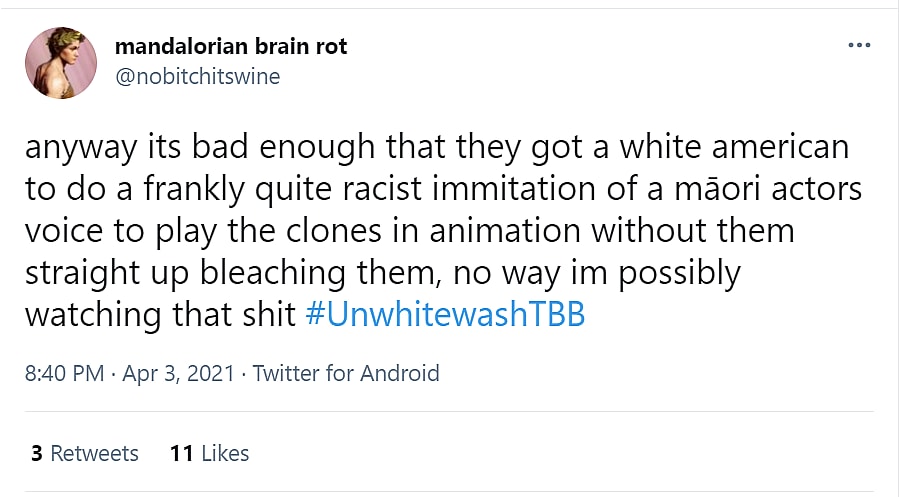904x497 pixels.
Task: Open the Twitter for Android source link
Action: click(346, 374)
